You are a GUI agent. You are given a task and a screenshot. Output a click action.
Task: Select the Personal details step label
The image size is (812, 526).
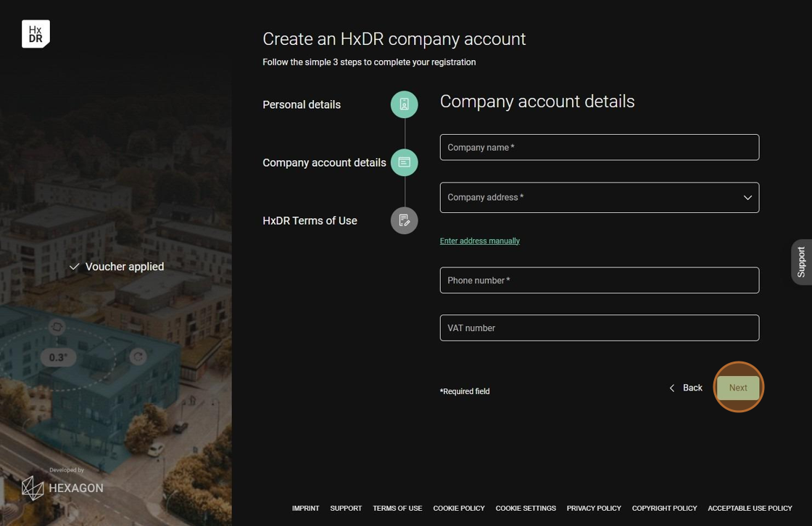point(302,104)
